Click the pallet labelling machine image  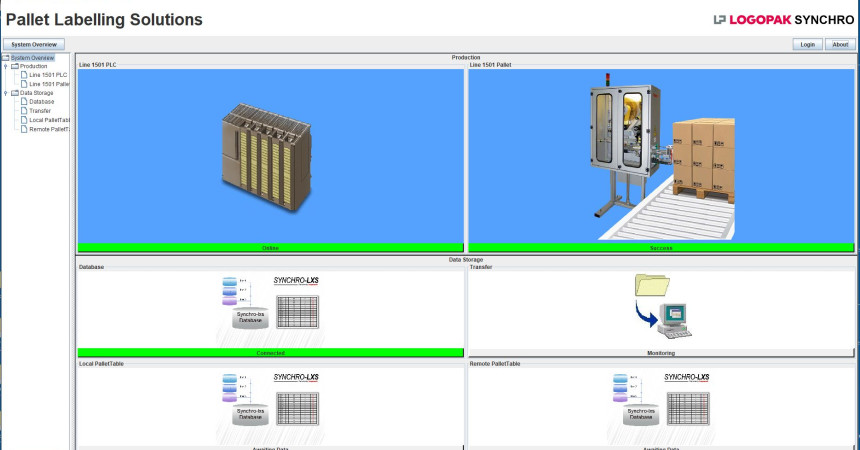pyautogui.click(x=665, y=155)
